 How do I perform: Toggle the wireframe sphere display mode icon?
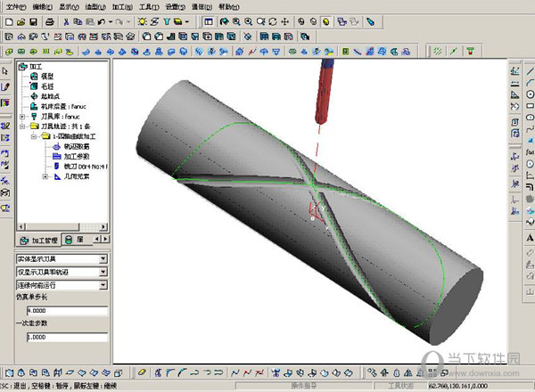[x=301, y=22]
